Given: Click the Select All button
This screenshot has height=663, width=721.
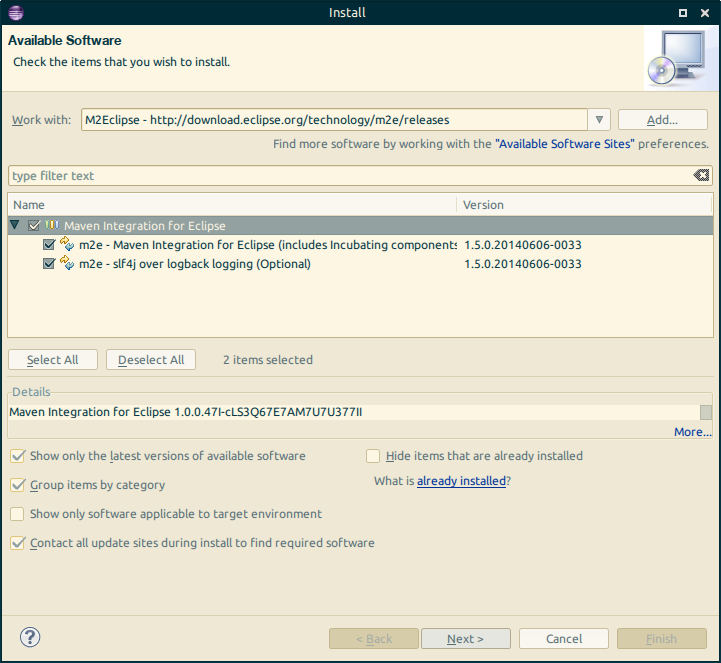Looking at the screenshot, I should [53, 360].
